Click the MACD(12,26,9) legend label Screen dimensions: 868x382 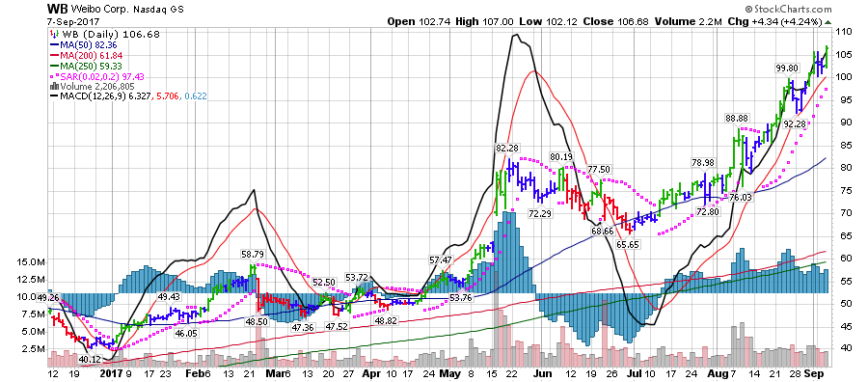(x=92, y=97)
